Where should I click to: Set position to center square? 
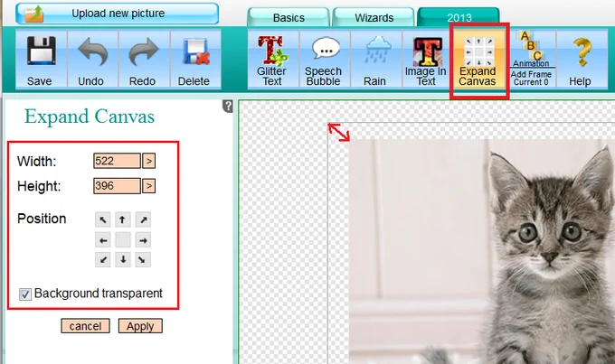tap(123, 239)
